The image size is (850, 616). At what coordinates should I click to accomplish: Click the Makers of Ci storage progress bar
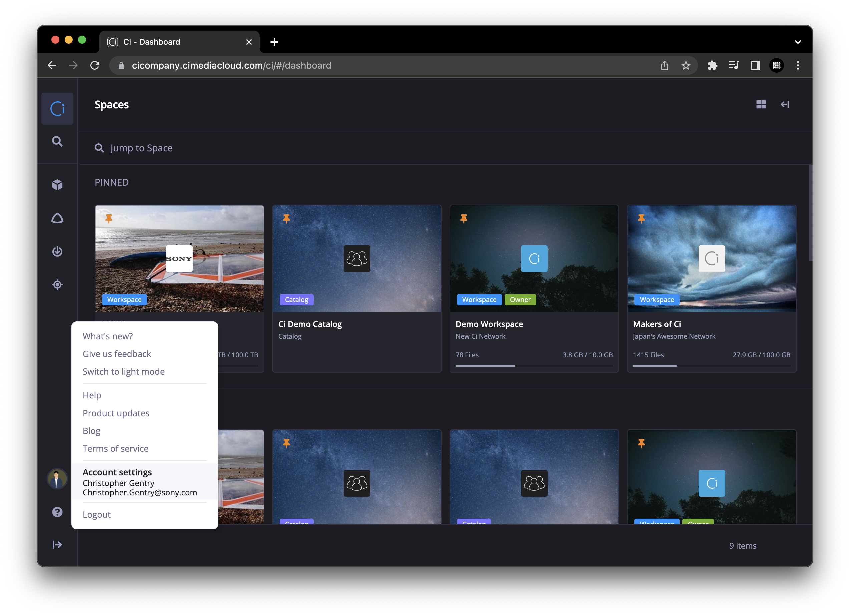[712, 366]
